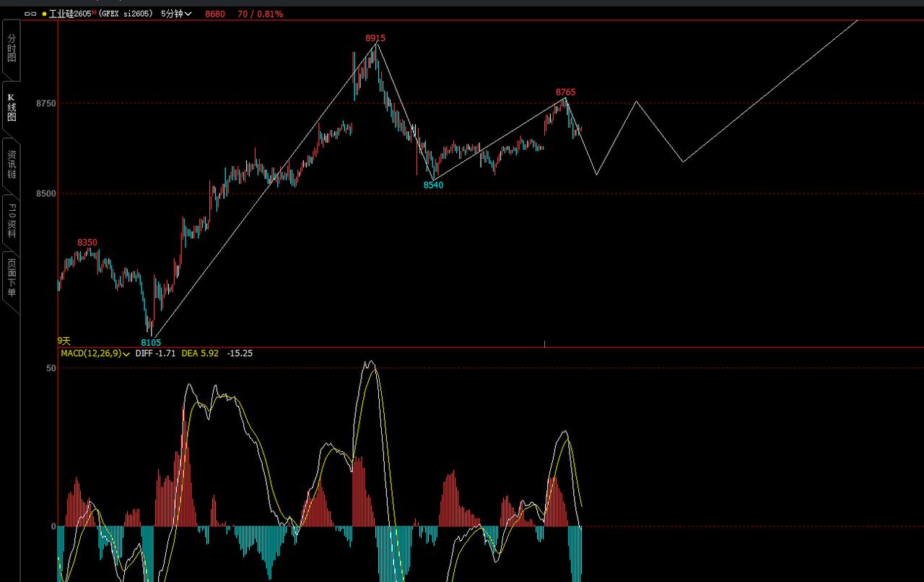Open the 5分钟 period dropdown
The width and height of the screenshot is (924, 582).
click(176, 14)
